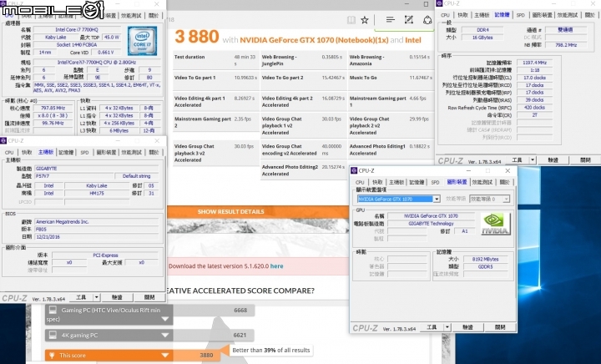Screen dimensions: 601x364
Task: Click monitor icon beside 4K gaming PC row
Action: click(x=53, y=335)
